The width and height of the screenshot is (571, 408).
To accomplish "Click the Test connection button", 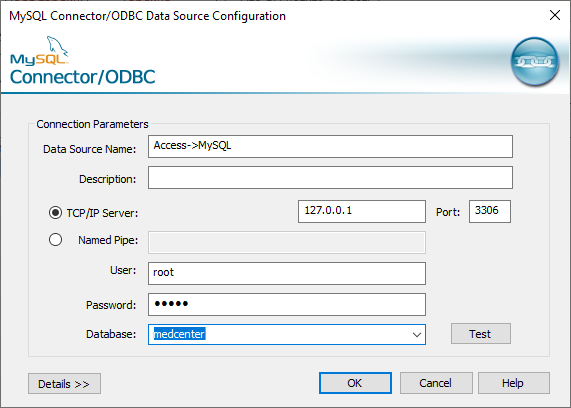I will pos(481,334).
